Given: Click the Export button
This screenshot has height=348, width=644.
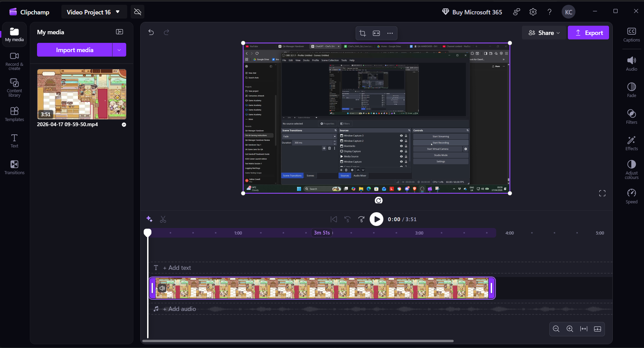Looking at the screenshot, I should (x=588, y=33).
